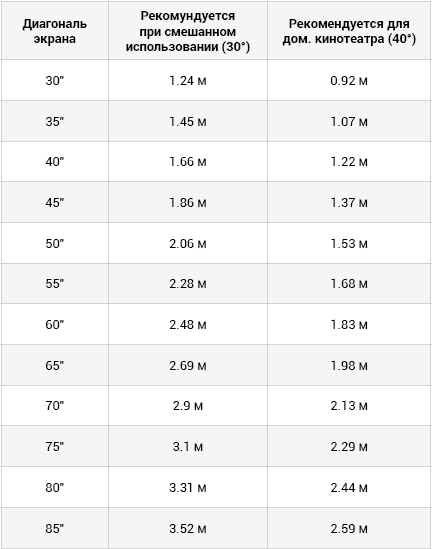Click the 60″ diagonal cell
The image size is (432, 549).
[x=55, y=325]
